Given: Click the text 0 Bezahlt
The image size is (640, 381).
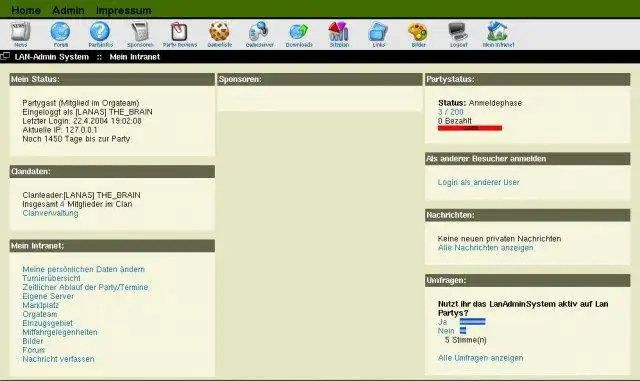Looking at the screenshot, I should tap(455, 121).
